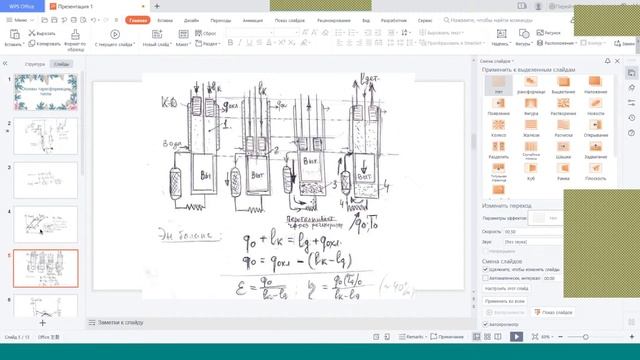Switch to Структура outline tab
Viewport: 640px width, 360px height.
click(x=35, y=64)
